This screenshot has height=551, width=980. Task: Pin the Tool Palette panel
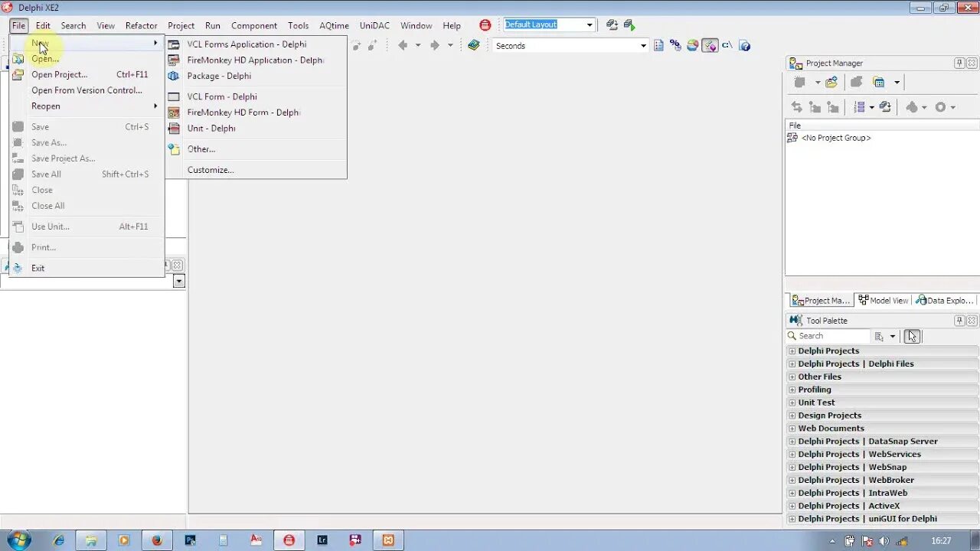point(959,321)
